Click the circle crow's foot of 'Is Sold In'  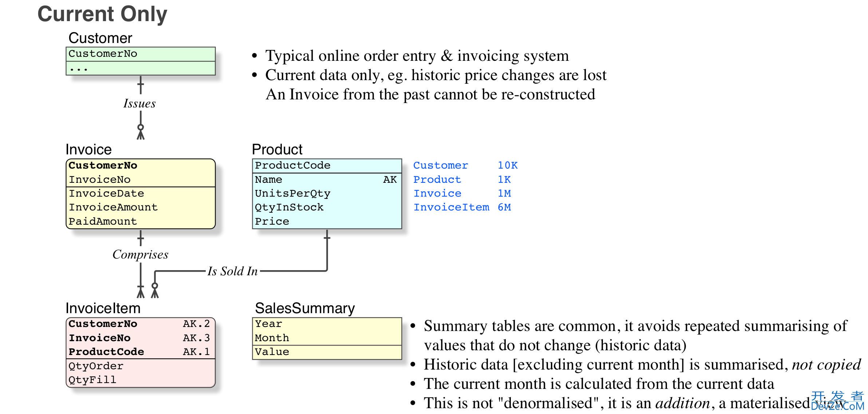[155, 290]
